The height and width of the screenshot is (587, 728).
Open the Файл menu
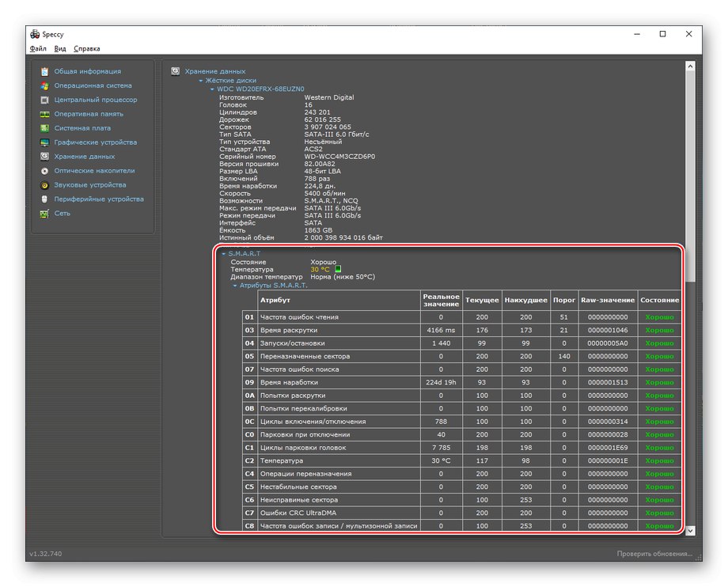[38, 48]
